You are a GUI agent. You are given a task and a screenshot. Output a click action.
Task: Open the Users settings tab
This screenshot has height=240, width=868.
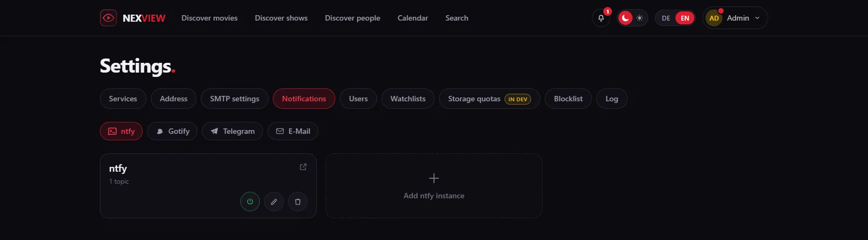(358, 99)
